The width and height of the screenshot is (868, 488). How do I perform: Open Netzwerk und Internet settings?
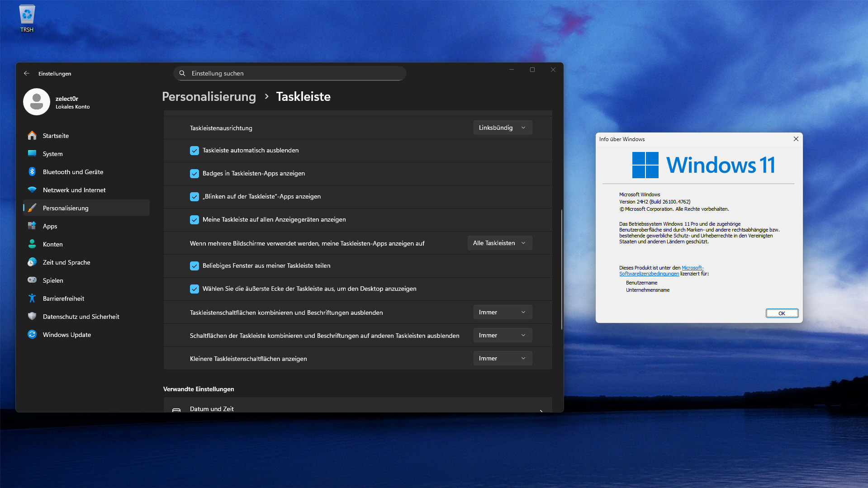point(86,190)
